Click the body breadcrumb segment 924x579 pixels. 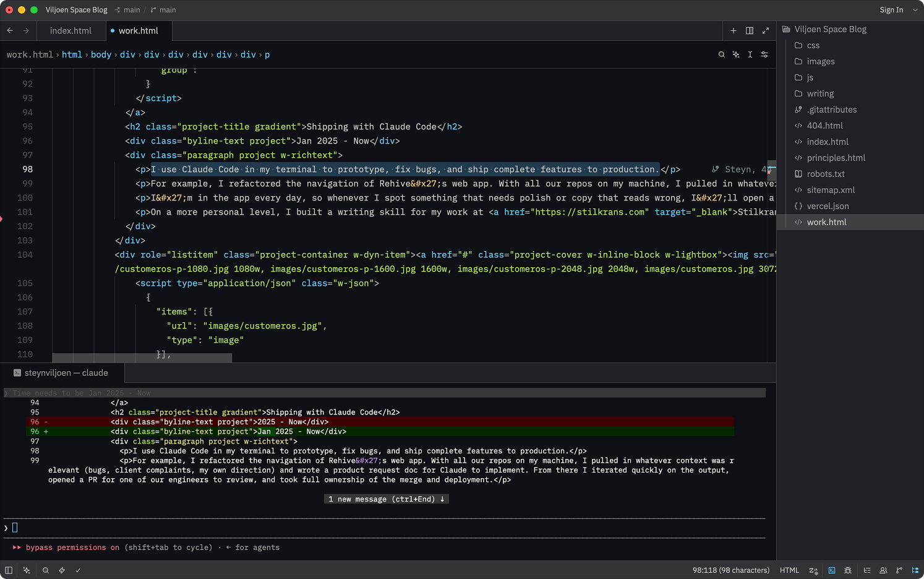[x=101, y=54]
